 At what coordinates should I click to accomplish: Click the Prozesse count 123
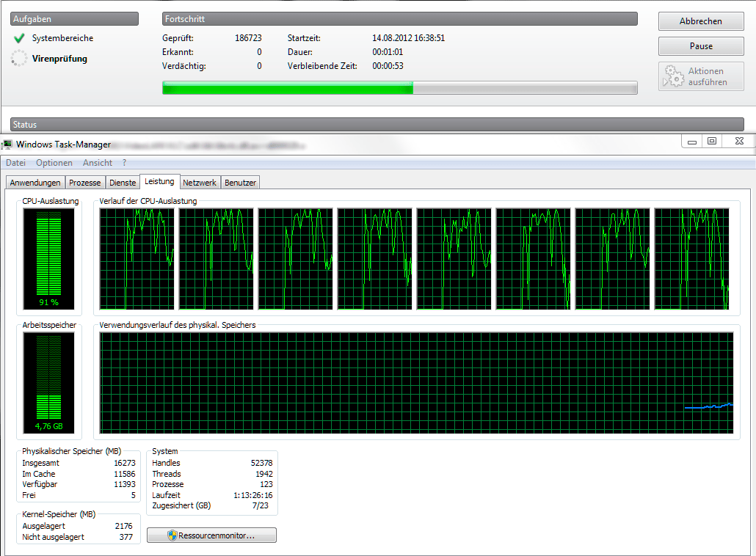pos(266,484)
